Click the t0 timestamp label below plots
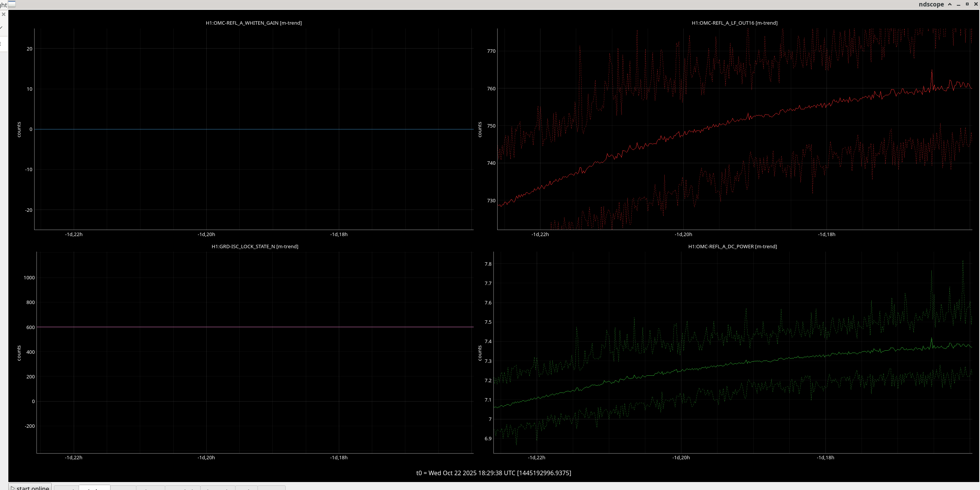Screen dimensions: 980x490 [493, 473]
